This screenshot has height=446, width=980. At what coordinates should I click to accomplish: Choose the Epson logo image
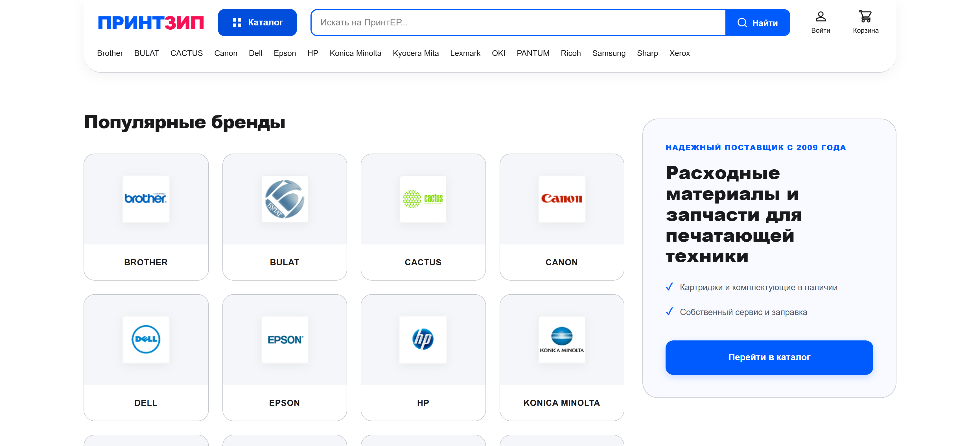point(285,339)
